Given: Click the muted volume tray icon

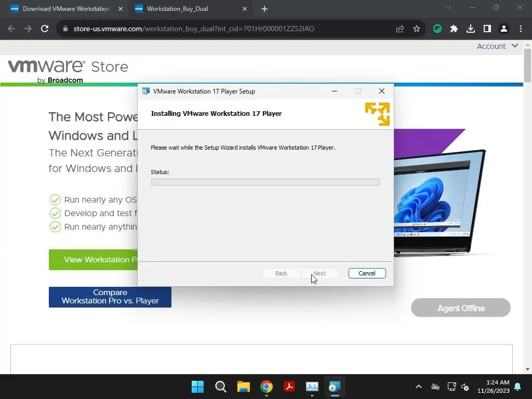Looking at the screenshot, I should [465, 387].
